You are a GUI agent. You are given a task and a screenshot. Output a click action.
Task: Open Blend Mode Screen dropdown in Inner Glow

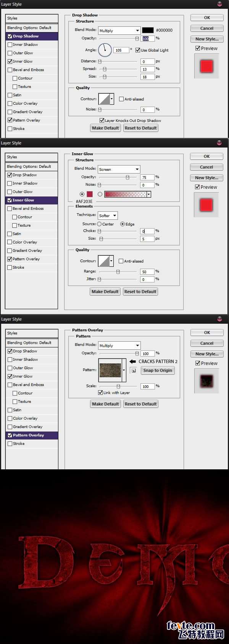coord(119,169)
